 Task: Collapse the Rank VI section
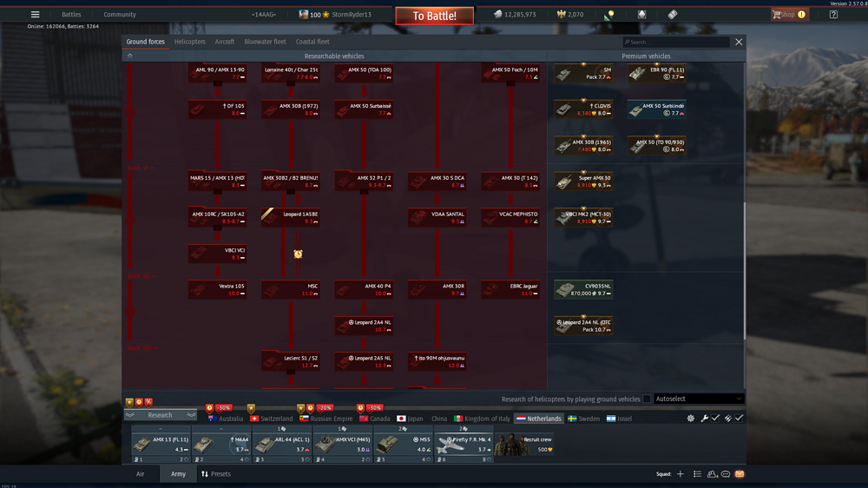point(141,168)
